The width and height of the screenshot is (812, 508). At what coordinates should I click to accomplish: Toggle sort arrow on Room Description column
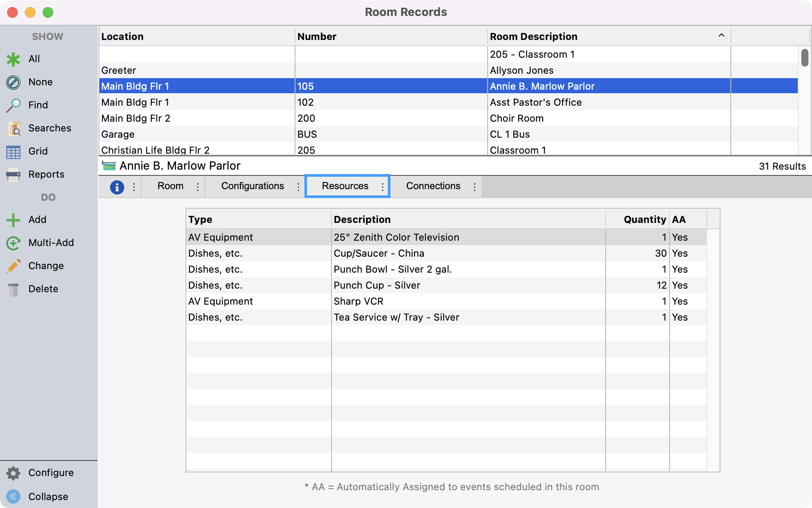(x=721, y=36)
